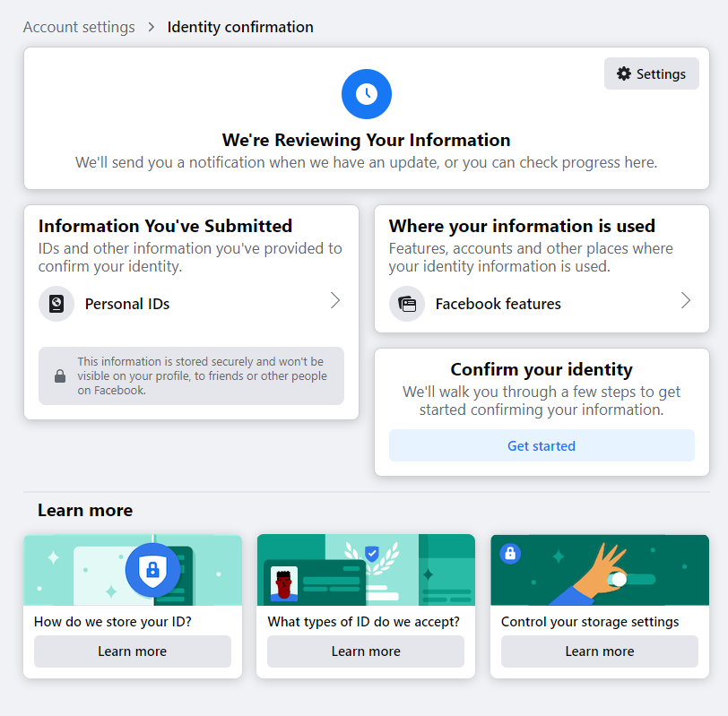Click the small lock icon on storage settings image
Viewport: 728px width, 716px height.
(510, 554)
